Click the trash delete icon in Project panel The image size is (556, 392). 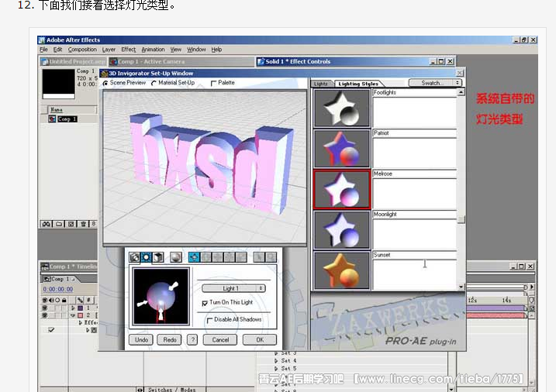[83, 224]
